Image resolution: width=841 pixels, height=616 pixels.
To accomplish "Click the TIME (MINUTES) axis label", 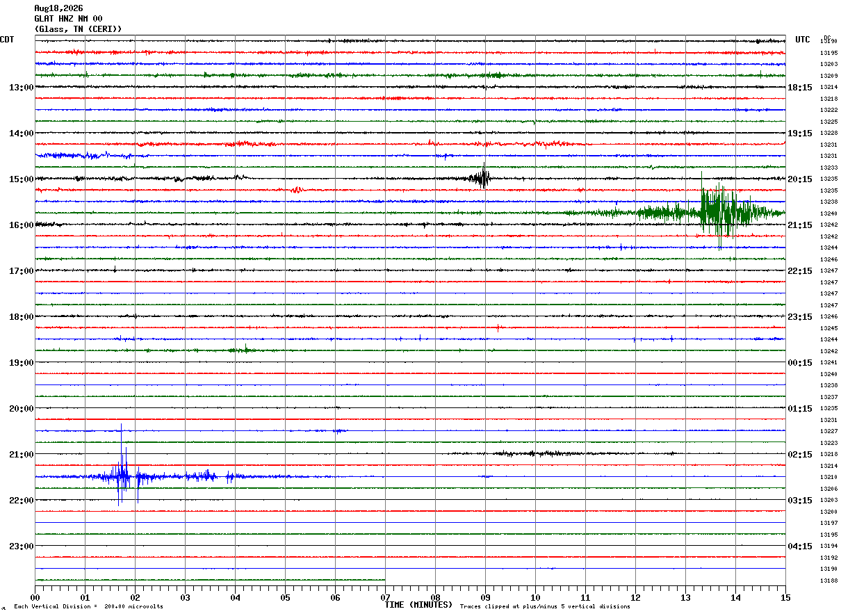I will pyautogui.click(x=418, y=605).
